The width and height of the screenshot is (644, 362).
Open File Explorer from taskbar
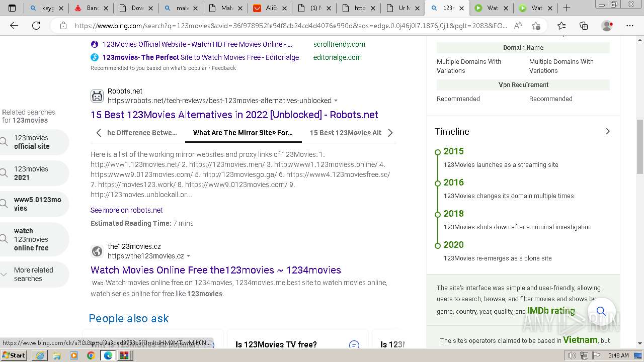point(57,355)
